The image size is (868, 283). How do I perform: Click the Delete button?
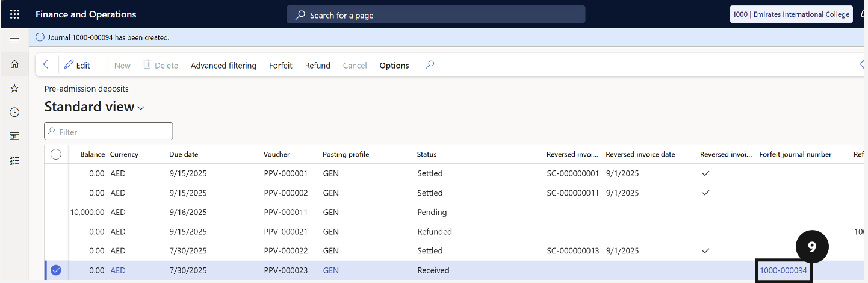[x=160, y=65]
